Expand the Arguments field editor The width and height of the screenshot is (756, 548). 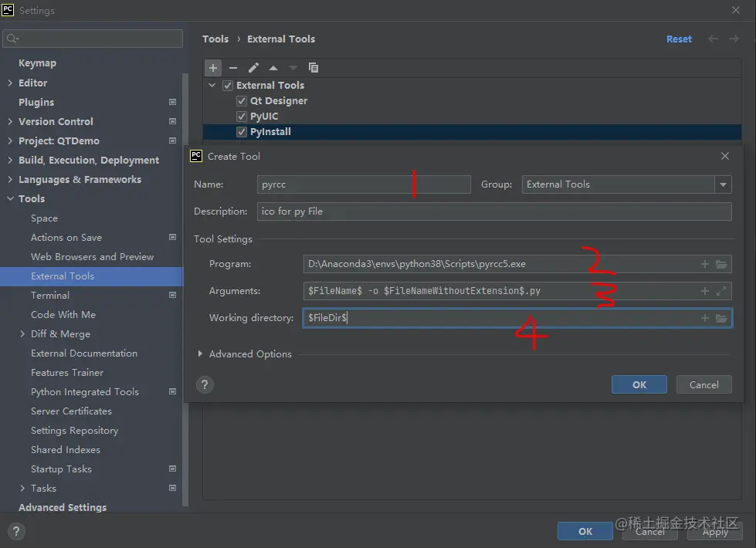(721, 291)
